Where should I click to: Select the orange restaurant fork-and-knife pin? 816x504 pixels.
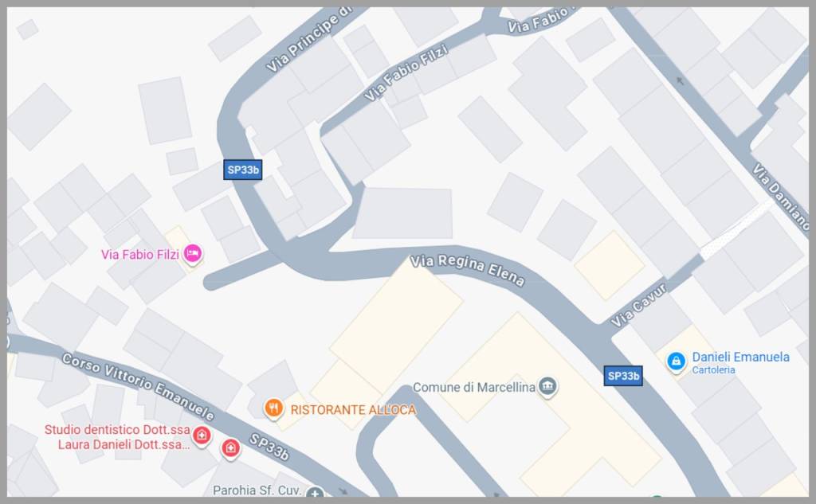[x=273, y=408]
